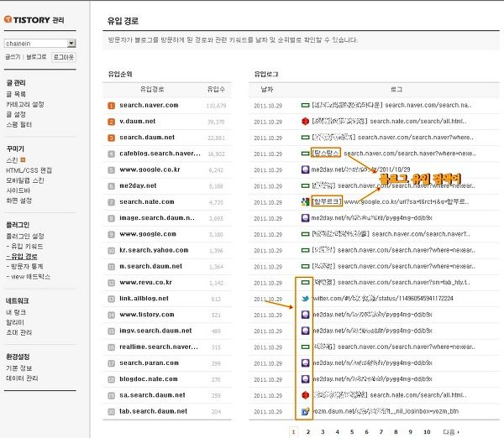Go to page 2 of the log
Image resolution: width=504 pixels, height=438 pixels.
click(x=308, y=432)
